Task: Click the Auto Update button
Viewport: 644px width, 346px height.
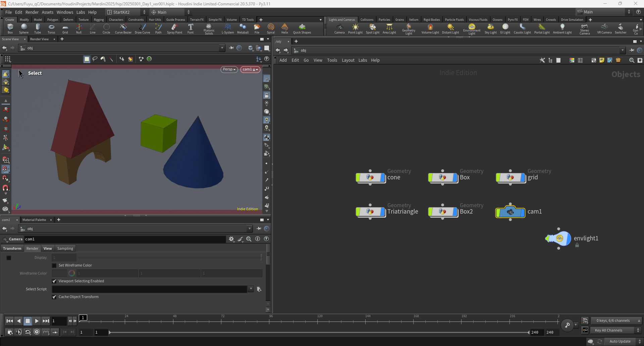Action: (x=620, y=341)
